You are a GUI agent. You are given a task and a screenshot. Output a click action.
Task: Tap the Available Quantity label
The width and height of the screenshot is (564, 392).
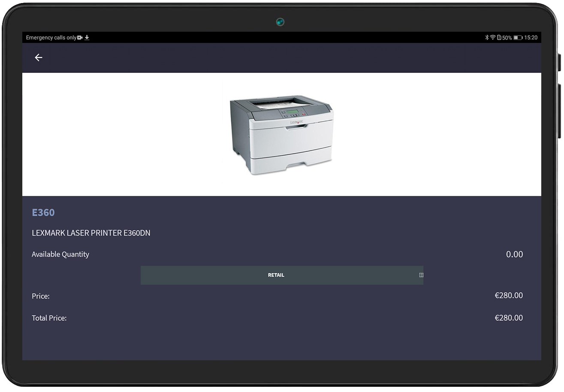click(x=60, y=254)
